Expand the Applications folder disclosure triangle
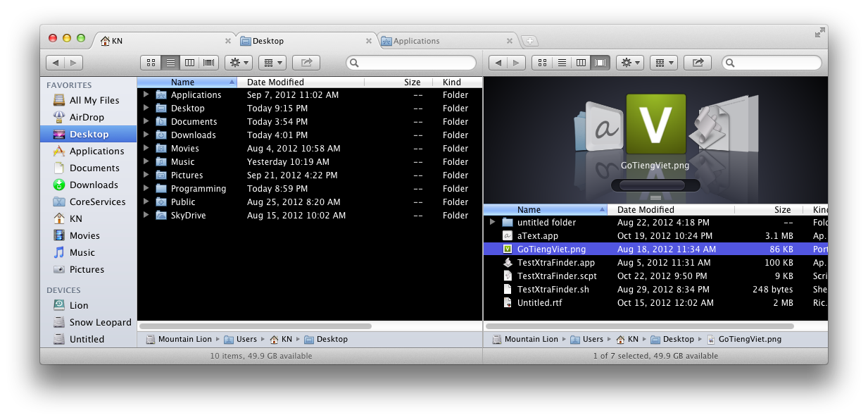The image size is (868, 420). point(146,94)
